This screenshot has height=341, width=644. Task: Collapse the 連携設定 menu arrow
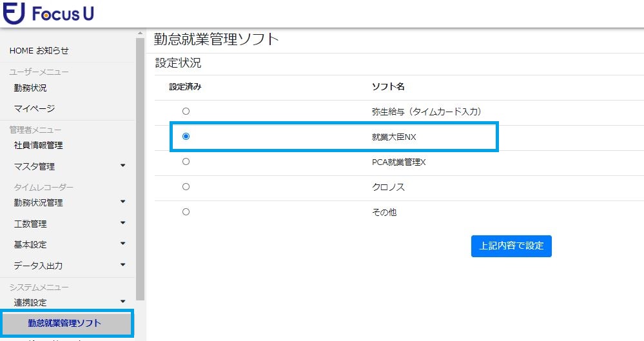pos(122,302)
